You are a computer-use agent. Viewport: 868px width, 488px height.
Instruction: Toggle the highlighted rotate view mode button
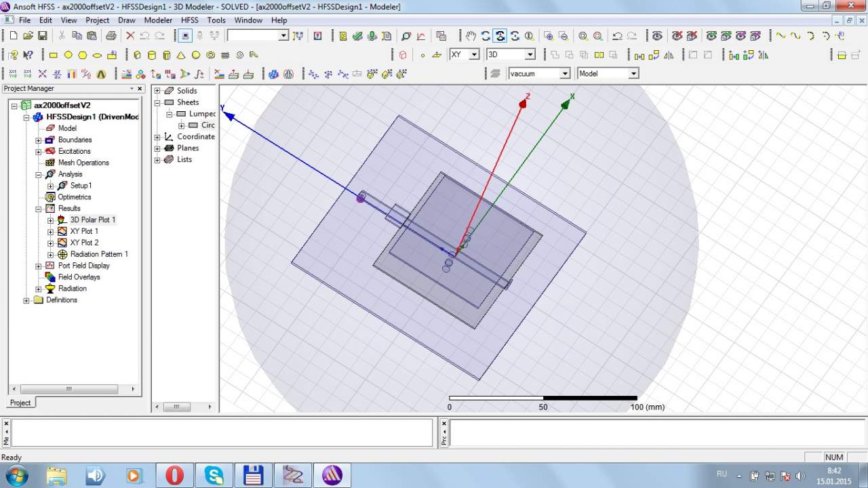click(x=500, y=36)
